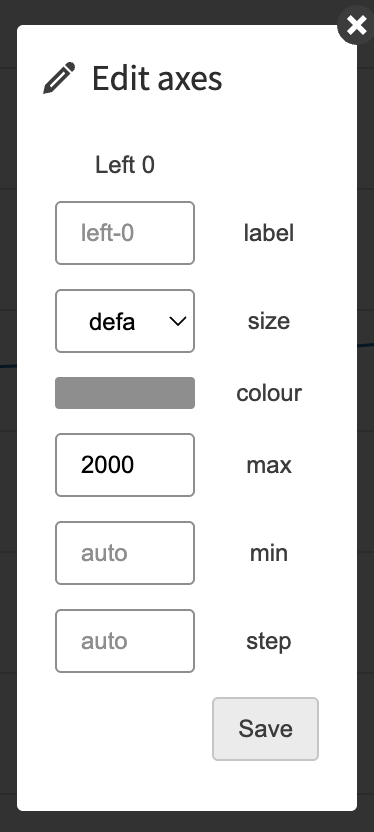Screen dimensions: 374x832
Task: Click the "max" caption text
Action: (x=269, y=465)
